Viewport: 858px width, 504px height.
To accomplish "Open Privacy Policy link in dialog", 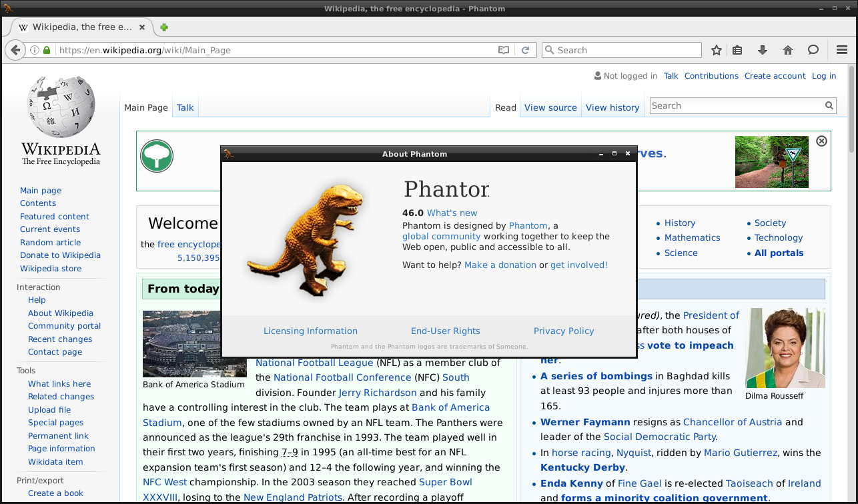I will 564,331.
